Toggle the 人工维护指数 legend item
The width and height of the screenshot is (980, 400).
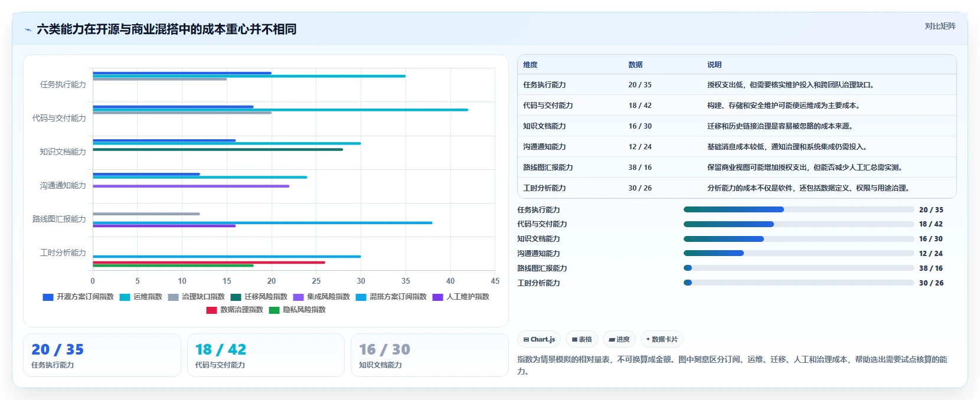461,297
